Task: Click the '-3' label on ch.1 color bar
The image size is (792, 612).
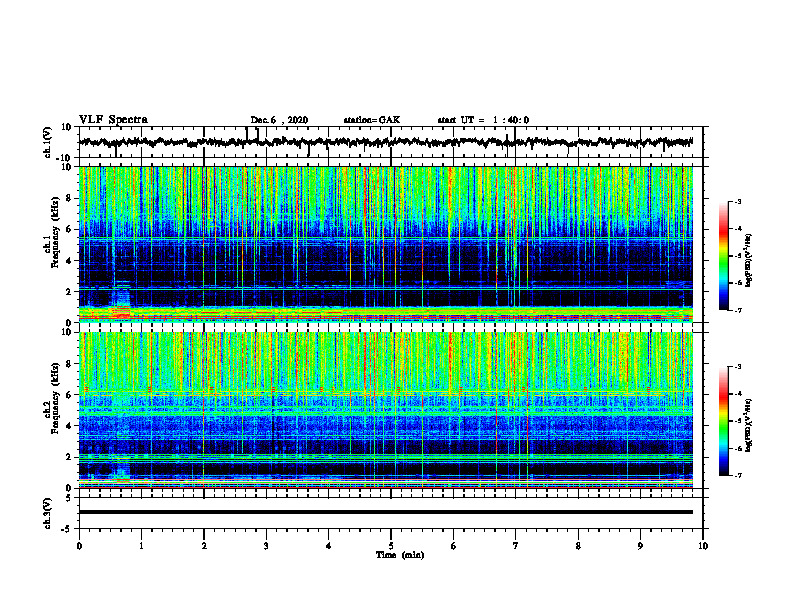Action: coord(738,201)
